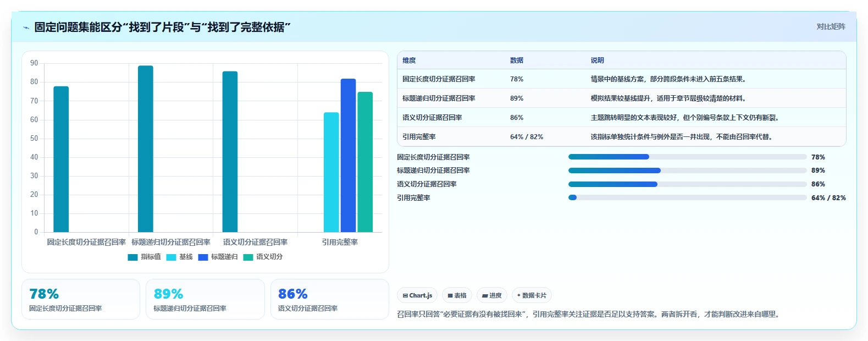The width and height of the screenshot is (868, 341).
Task: Click the 维度 table column header
Action: click(409, 61)
